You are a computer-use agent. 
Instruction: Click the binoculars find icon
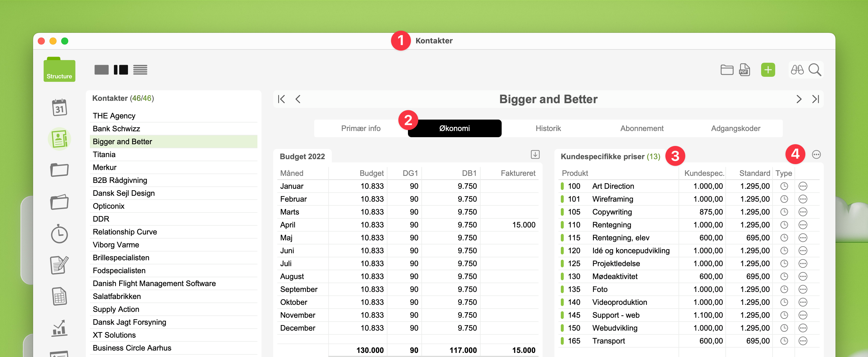tap(797, 70)
